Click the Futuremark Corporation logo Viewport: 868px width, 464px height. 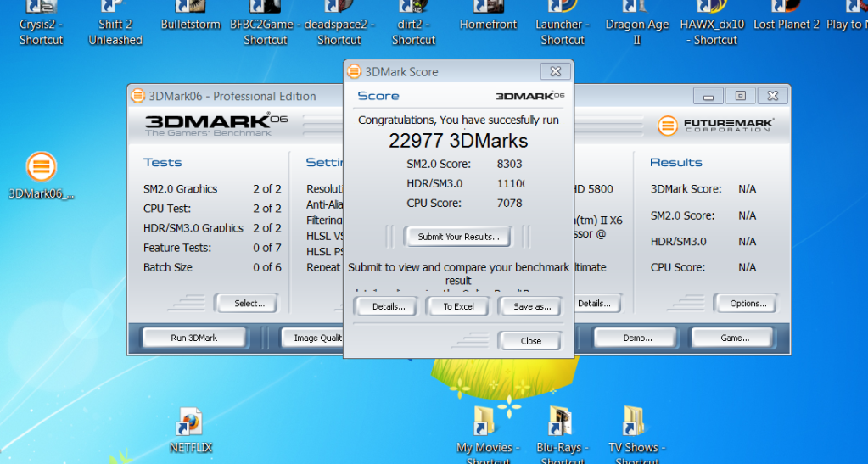tap(715, 126)
